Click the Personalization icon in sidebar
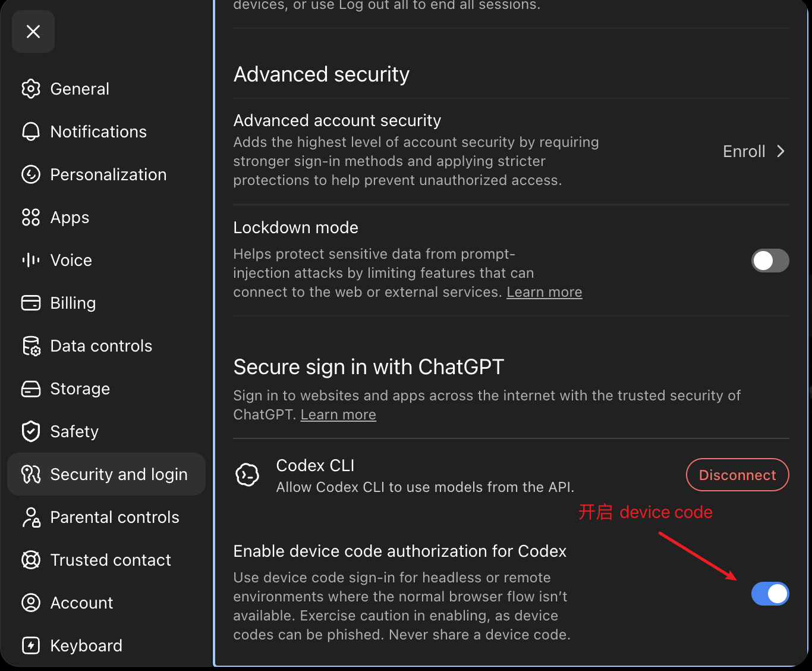Screen dimensions: 812x671 coord(31,174)
